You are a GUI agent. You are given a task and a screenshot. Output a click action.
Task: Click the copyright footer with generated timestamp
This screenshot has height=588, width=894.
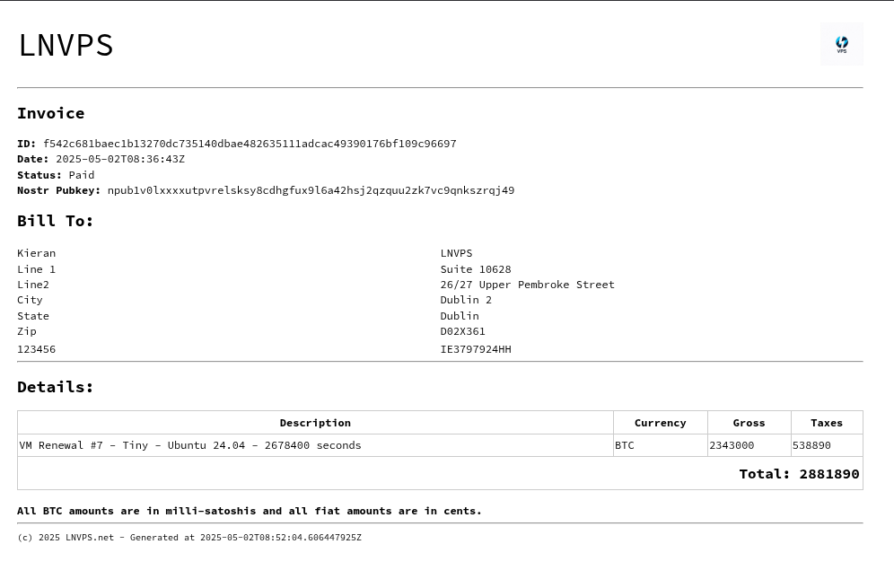tap(189, 537)
